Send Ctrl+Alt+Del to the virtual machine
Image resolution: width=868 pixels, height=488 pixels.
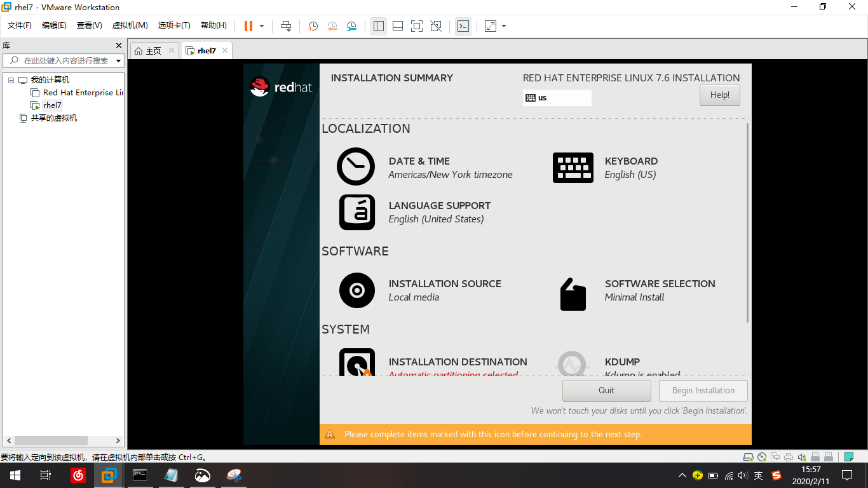[x=286, y=26]
